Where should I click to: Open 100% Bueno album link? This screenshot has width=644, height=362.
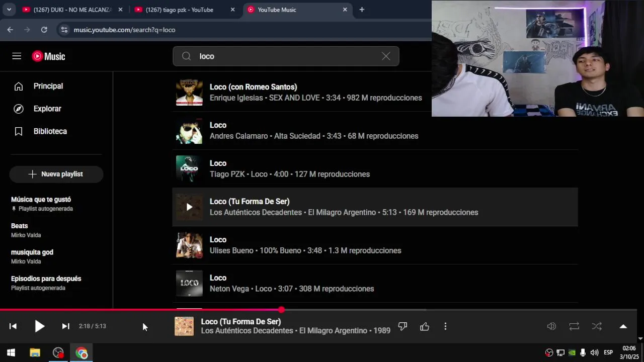[x=280, y=250]
